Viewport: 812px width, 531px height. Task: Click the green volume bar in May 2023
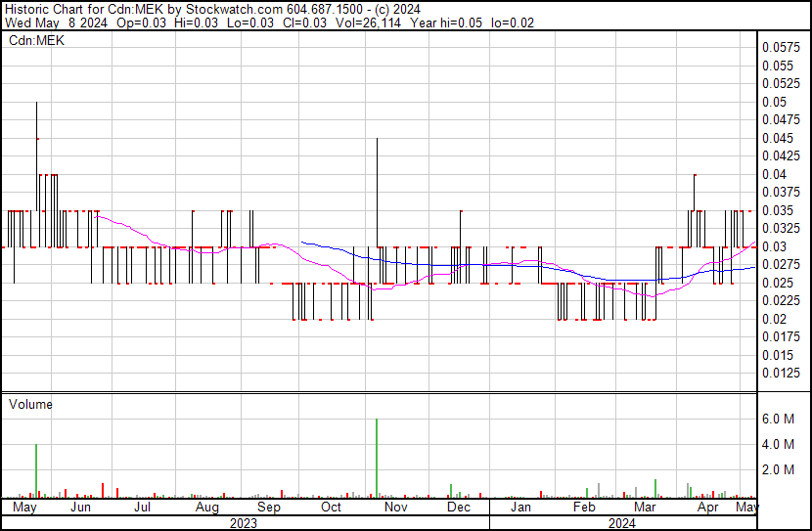[x=36, y=470]
